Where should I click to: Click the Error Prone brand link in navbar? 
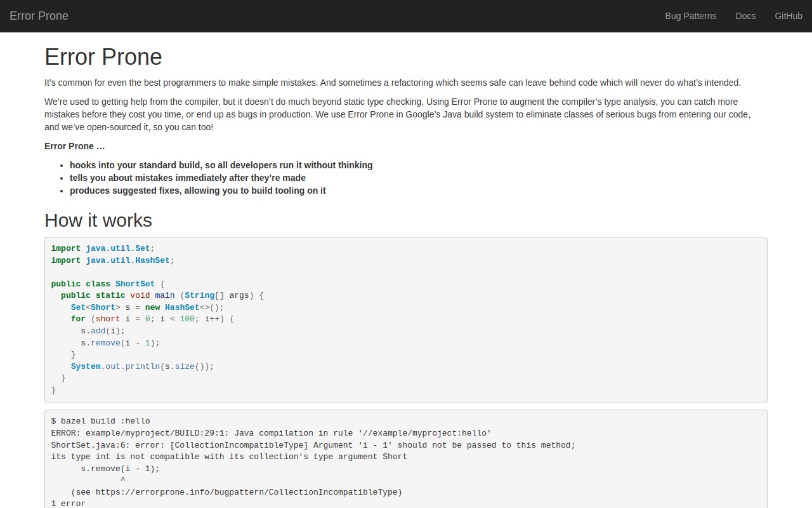pyautogui.click(x=39, y=16)
